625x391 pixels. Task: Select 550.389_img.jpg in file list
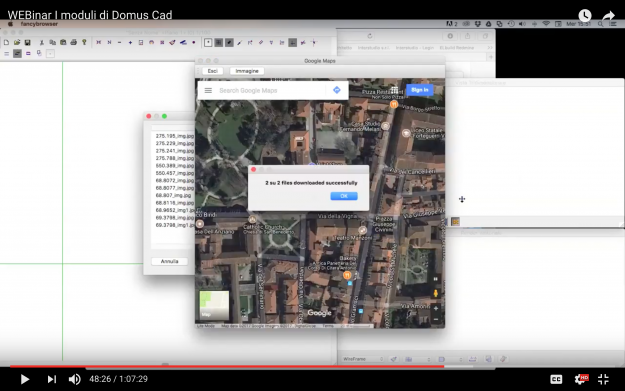click(175, 166)
